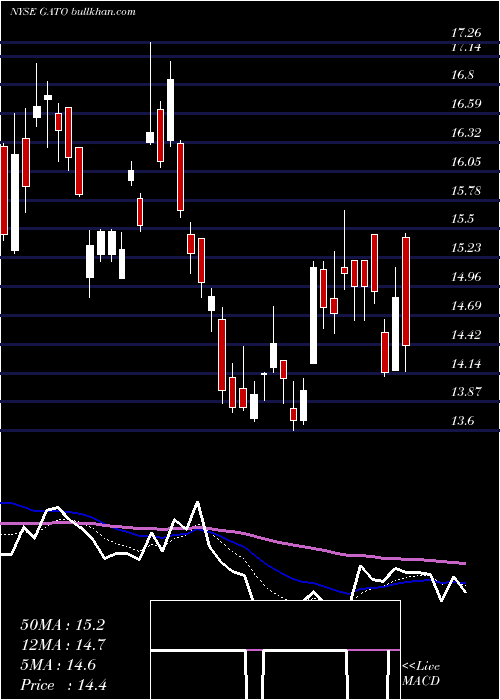The image size is (500, 700).
Task: Click the 14.69 price axis label
Action: click(466, 306)
